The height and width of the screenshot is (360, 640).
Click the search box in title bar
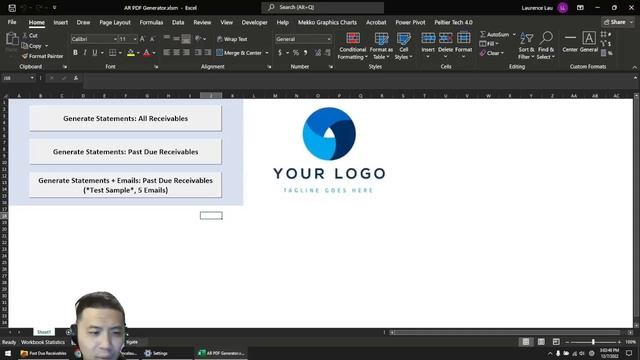click(x=322, y=7)
